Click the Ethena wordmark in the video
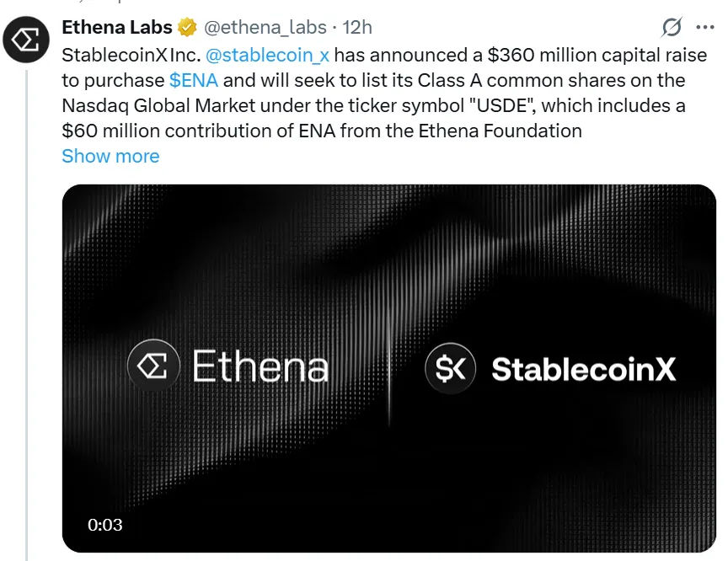The image size is (728, 561). [x=260, y=368]
